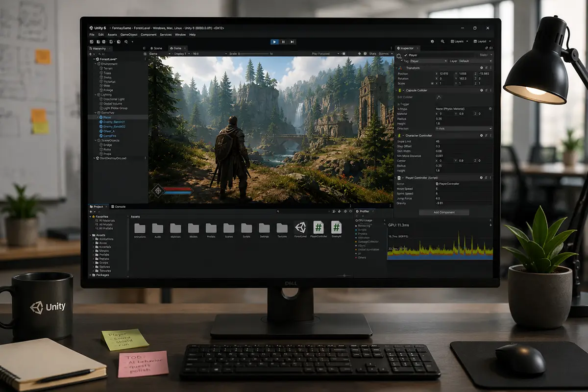
Task: Open the Direction dropdown set to Y-Axis
Action: [x=464, y=129]
